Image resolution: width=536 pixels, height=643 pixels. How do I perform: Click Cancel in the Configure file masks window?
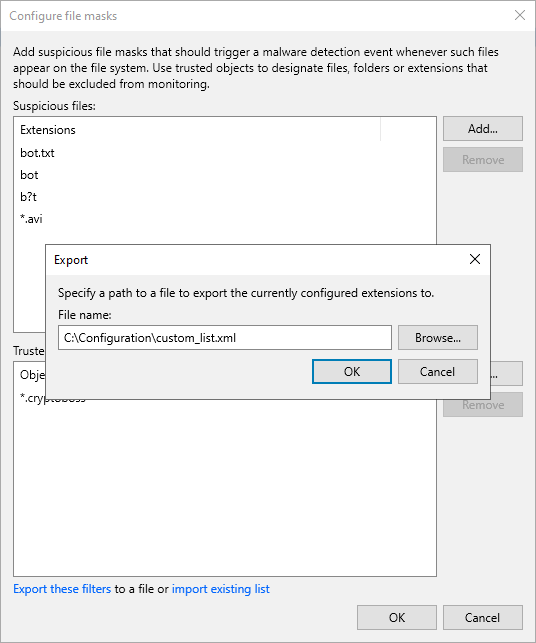[483, 618]
